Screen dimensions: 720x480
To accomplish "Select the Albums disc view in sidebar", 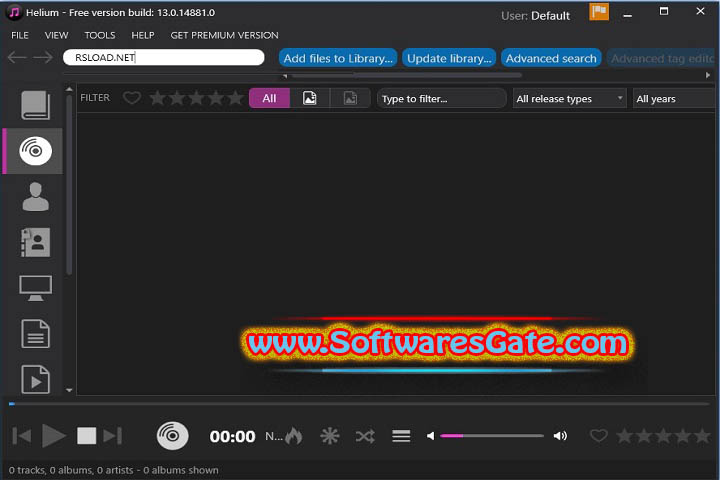I will pyautogui.click(x=35, y=151).
